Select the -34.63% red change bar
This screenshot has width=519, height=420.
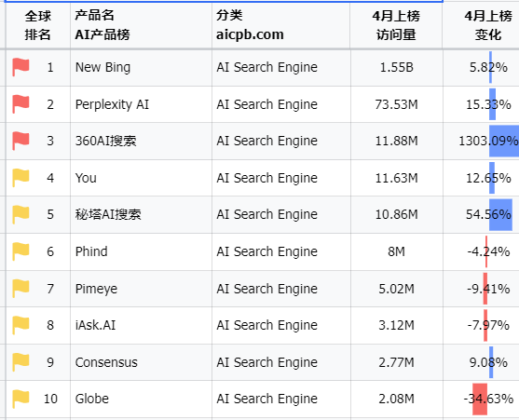480,399
